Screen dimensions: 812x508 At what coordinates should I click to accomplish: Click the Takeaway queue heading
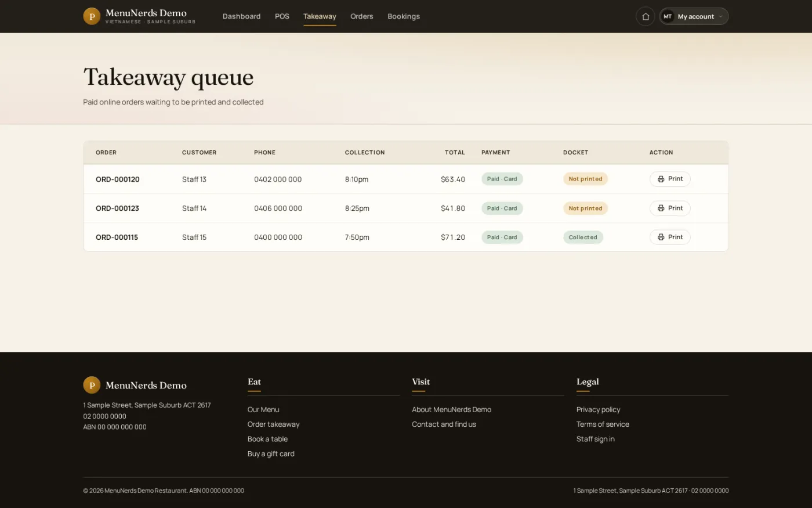[168, 77]
